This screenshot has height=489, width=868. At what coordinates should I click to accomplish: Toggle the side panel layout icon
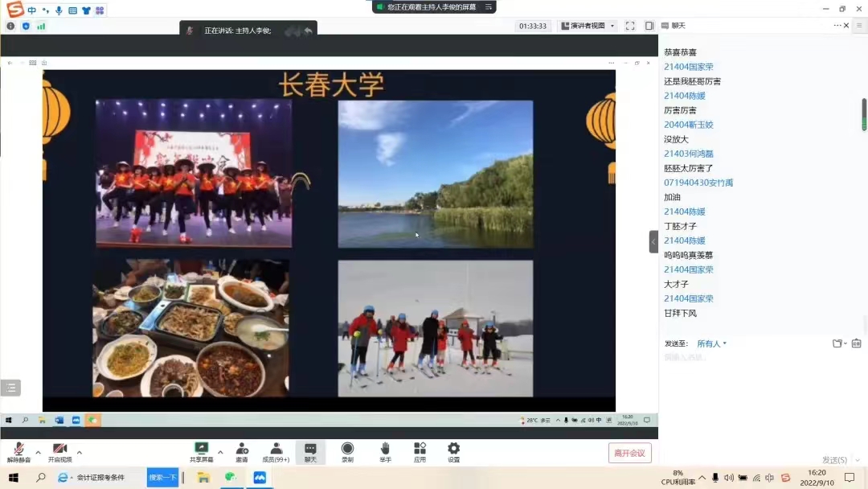pyautogui.click(x=649, y=26)
